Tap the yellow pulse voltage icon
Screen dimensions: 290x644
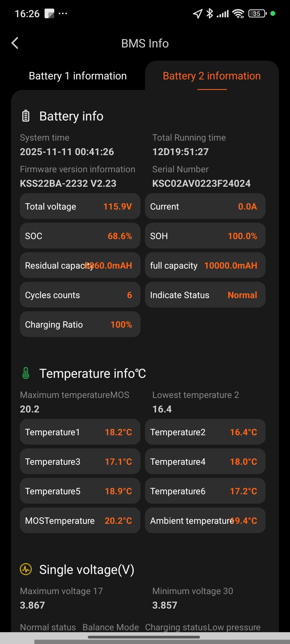(26, 569)
